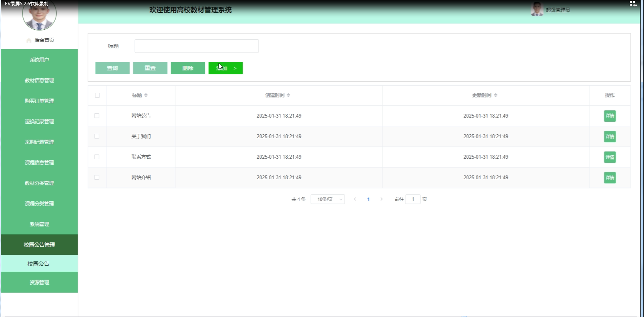The image size is (644, 317).
Task: Expand 资源管理 sidebar menu
Action: coord(40,282)
